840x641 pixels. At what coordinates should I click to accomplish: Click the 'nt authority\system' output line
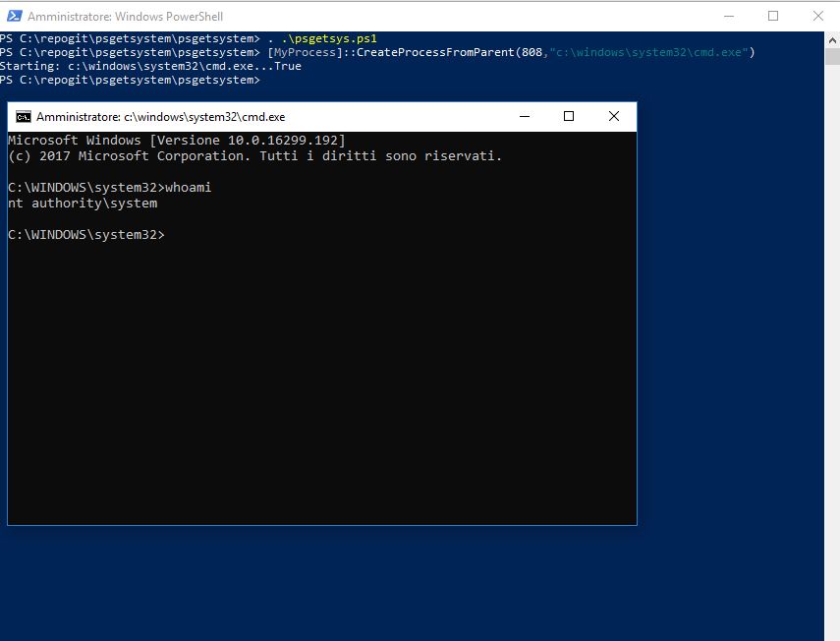[x=84, y=203]
